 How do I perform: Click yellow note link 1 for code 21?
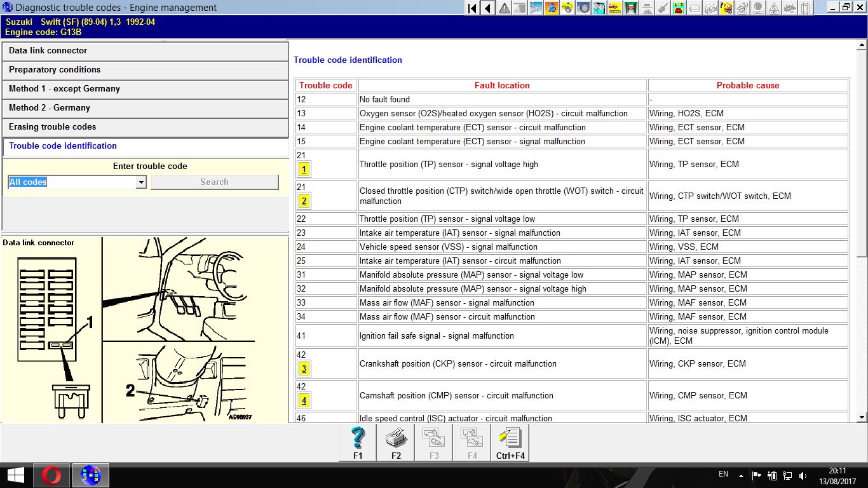pyautogui.click(x=304, y=170)
